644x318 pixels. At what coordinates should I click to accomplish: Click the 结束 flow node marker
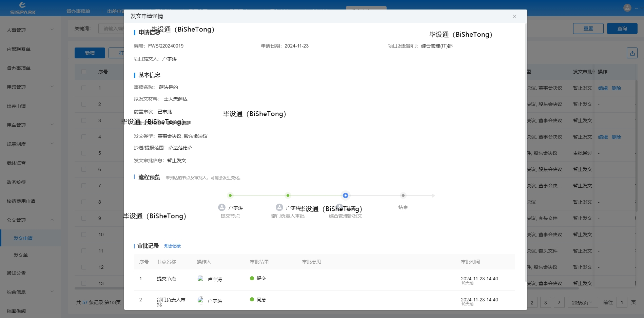tap(403, 195)
